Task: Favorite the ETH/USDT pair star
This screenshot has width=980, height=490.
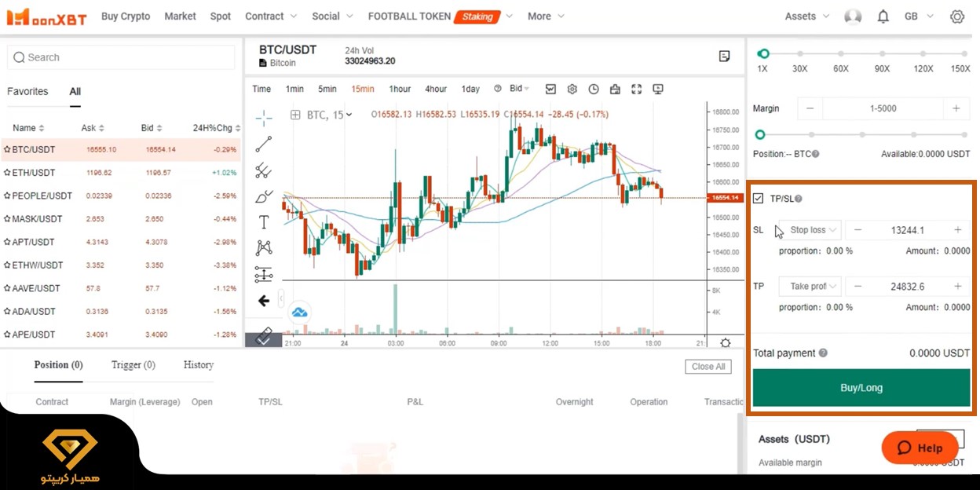Action: click(6, 172)
